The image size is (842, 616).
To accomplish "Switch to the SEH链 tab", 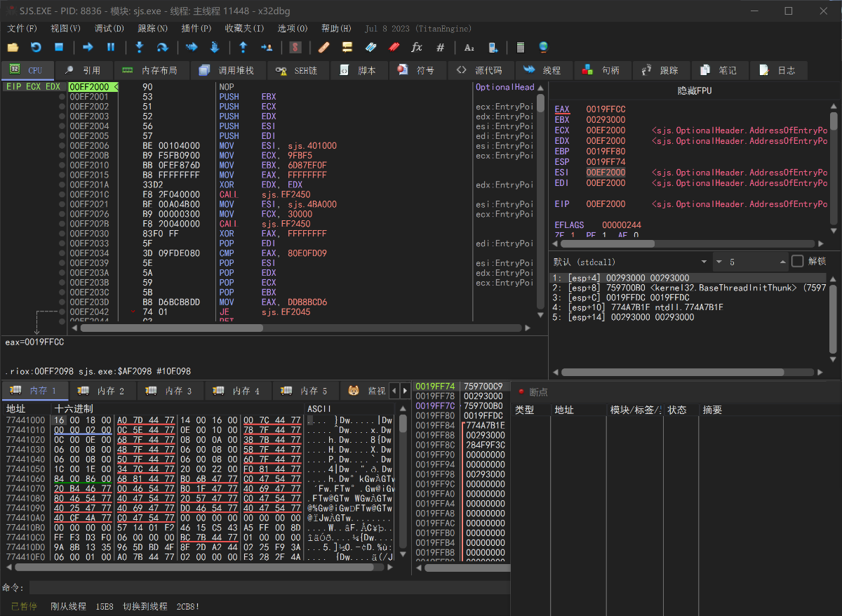I will click(x=298, y=70).
